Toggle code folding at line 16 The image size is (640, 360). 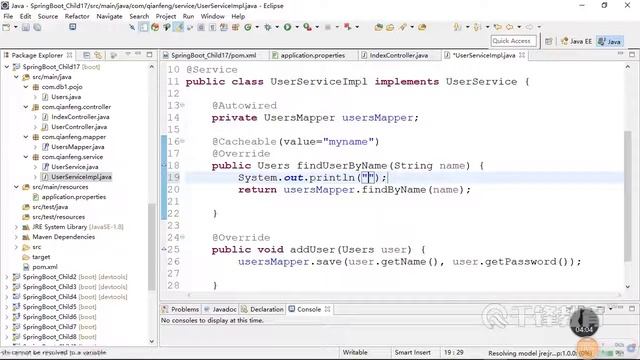(182, 142)
